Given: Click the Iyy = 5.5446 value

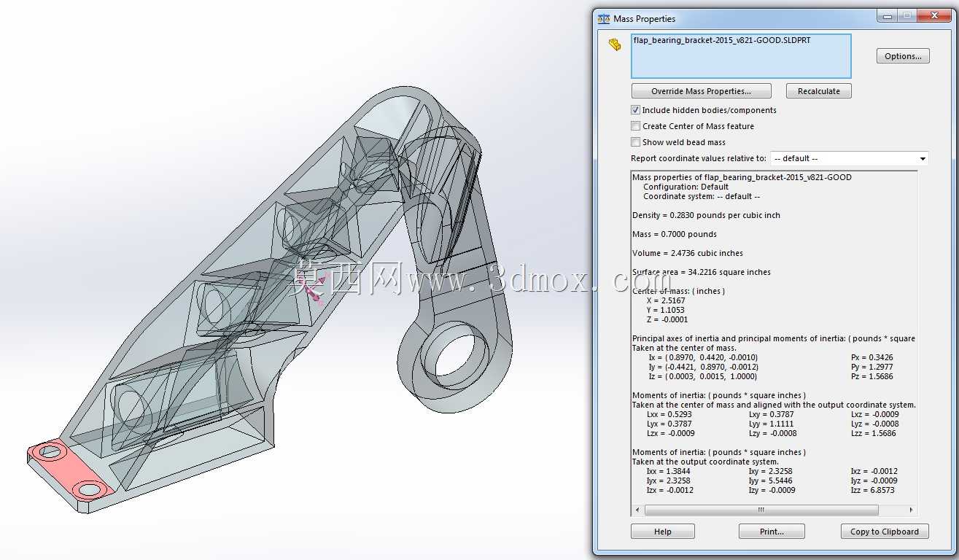Looking at the screenshot, I should coord(770,481).
